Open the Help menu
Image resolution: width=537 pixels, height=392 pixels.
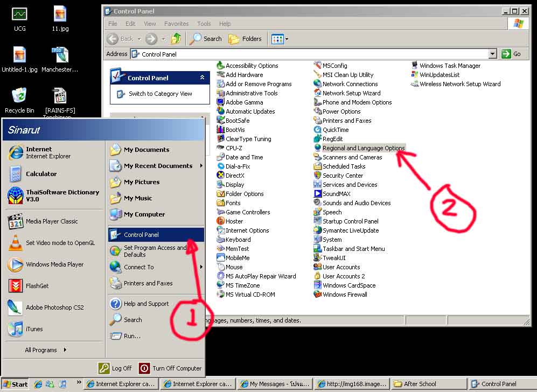pyautogui.click(x=225, y=24)
